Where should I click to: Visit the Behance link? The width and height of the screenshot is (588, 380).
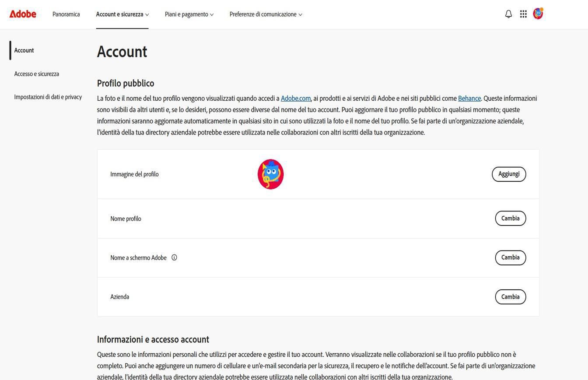click(x=469, y=98)
